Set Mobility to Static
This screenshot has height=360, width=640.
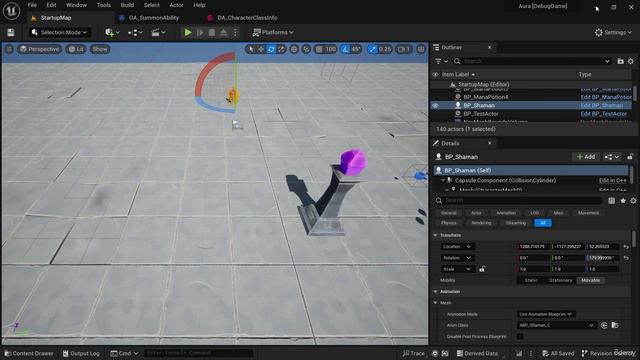click(x=531, y=280)
